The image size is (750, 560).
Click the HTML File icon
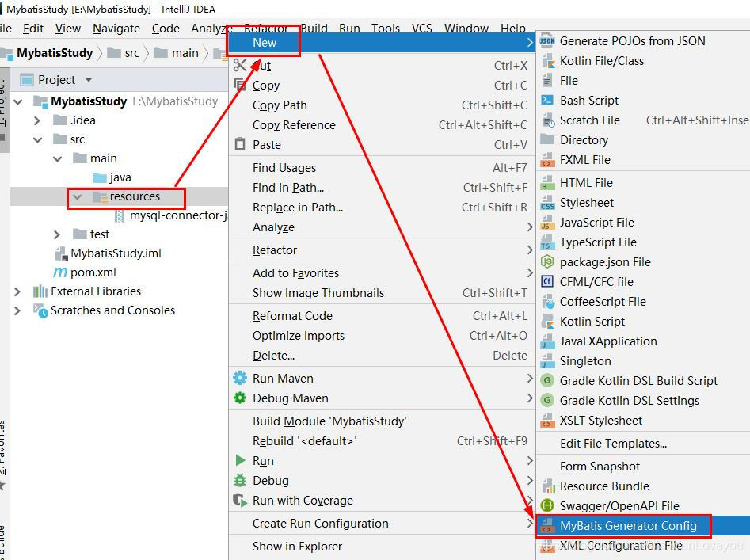[x=547, y=183]
